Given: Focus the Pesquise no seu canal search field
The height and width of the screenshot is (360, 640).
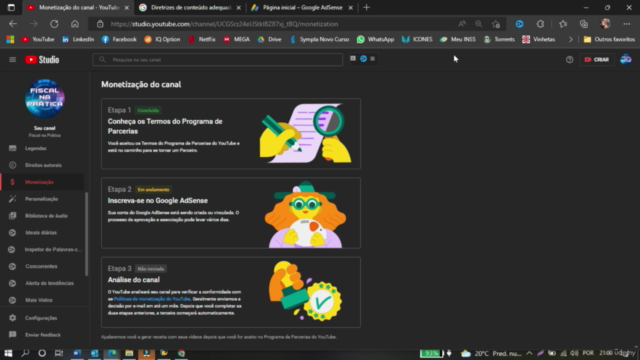Looking at the screenshot, I should coord(218,60).
